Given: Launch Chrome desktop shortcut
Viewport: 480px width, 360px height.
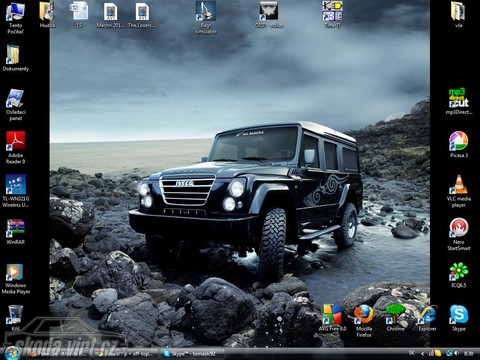Looking at the screenshot, I should point(395,318).
